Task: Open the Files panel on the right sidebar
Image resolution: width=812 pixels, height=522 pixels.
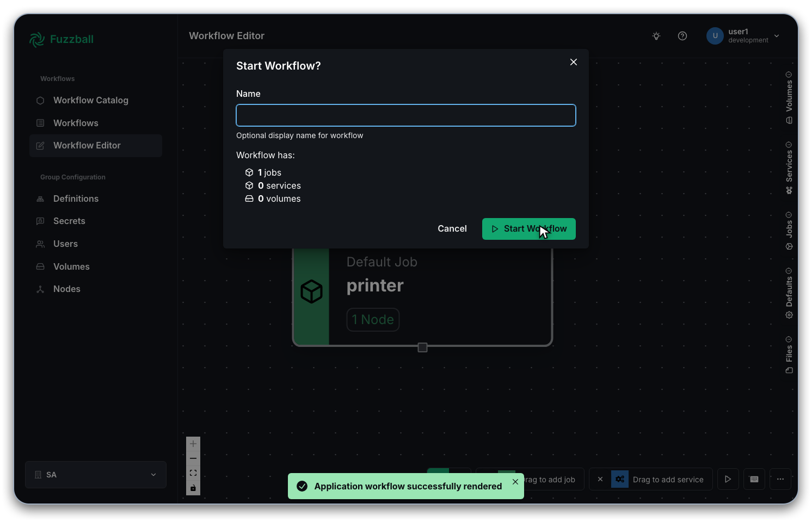Action: click(x=789, y=353)
